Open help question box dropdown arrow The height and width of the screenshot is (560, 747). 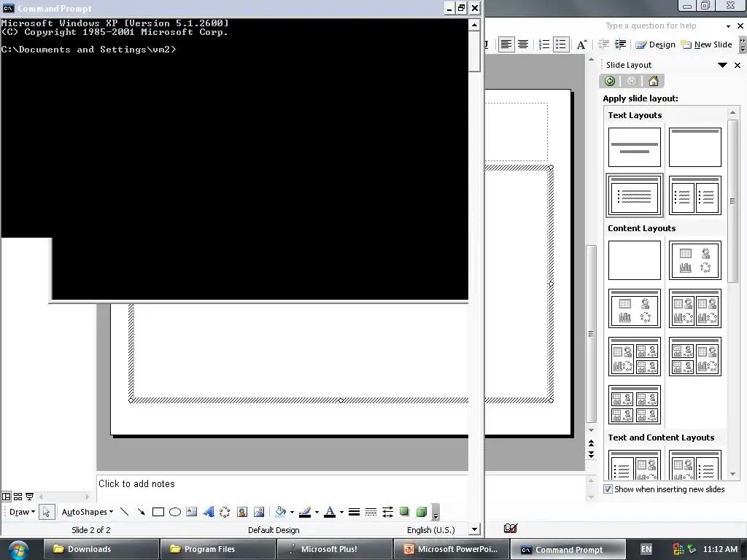tap(728, 26)
